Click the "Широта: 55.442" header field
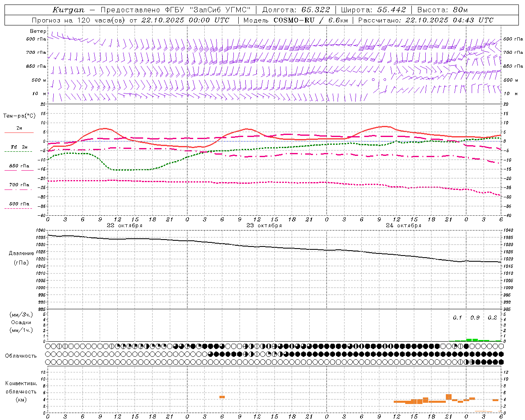The image size is (525, 420). [373, 10]
